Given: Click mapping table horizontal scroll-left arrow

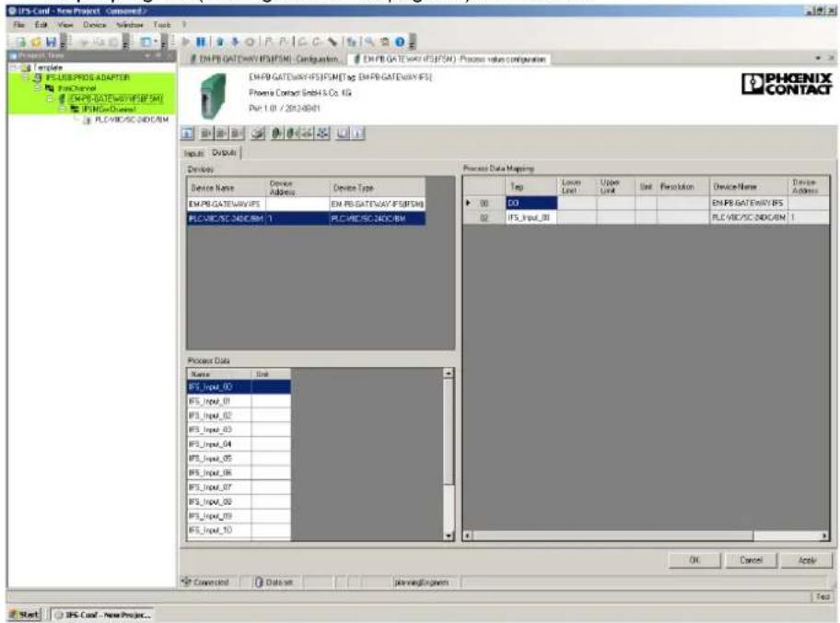Looking at the screenshot, I should [467, 535].
